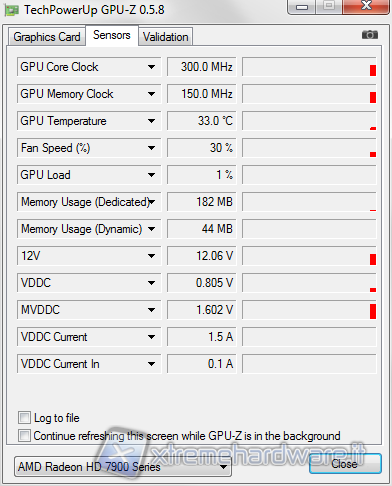Screen dimensions: 392x486
Task: Select the Sensors tab
Action: [112, 35]
